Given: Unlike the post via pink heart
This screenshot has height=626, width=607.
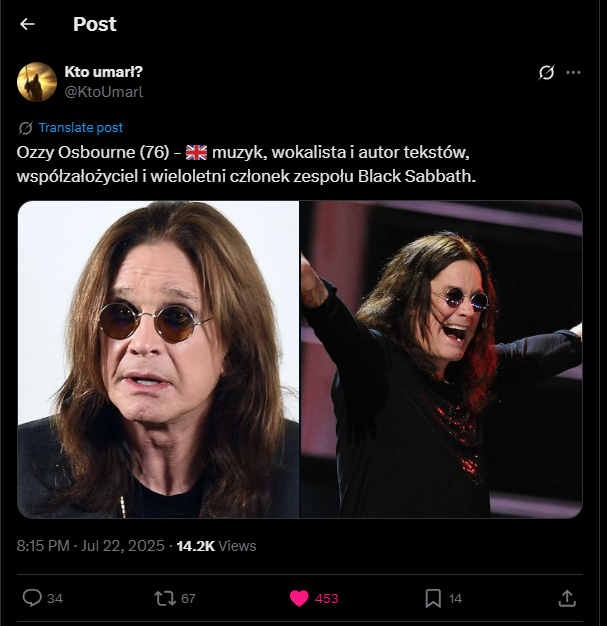Looking at the screenshot, I should coord(299,598).
